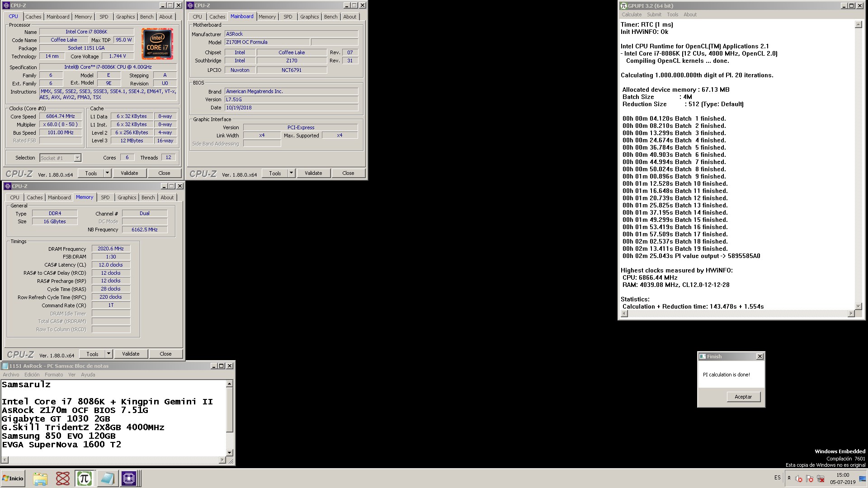The image size is (868, 488).
Task: Click the Notepad title bar icon
Action: [5, 366]
